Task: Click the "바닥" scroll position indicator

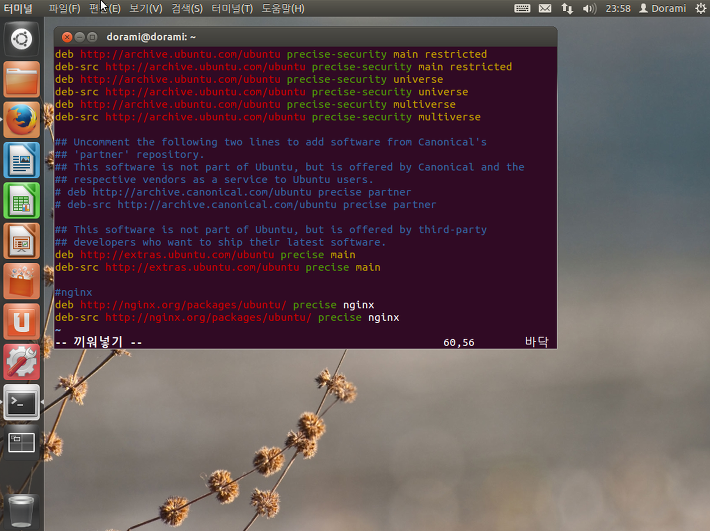Action: point(537,342)
